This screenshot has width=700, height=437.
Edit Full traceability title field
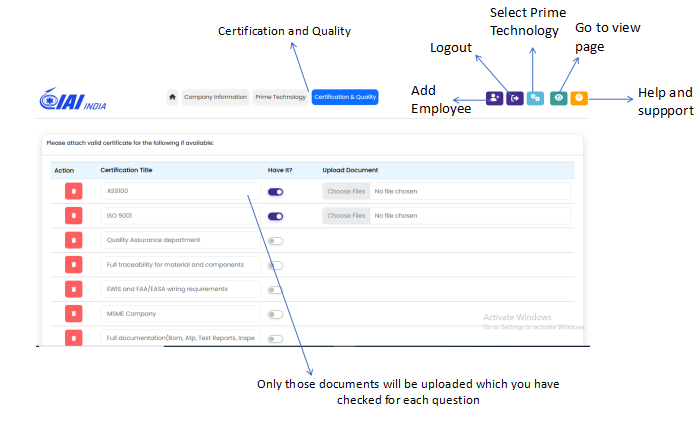point(180,265)
